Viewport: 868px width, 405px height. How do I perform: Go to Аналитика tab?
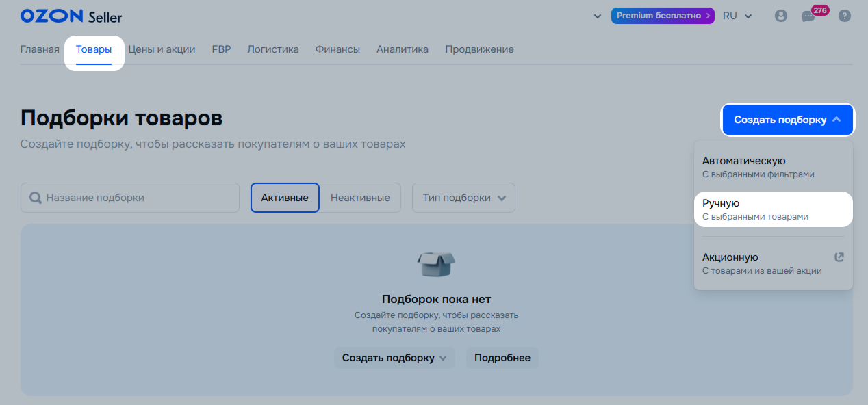click(x=403, y=49)
